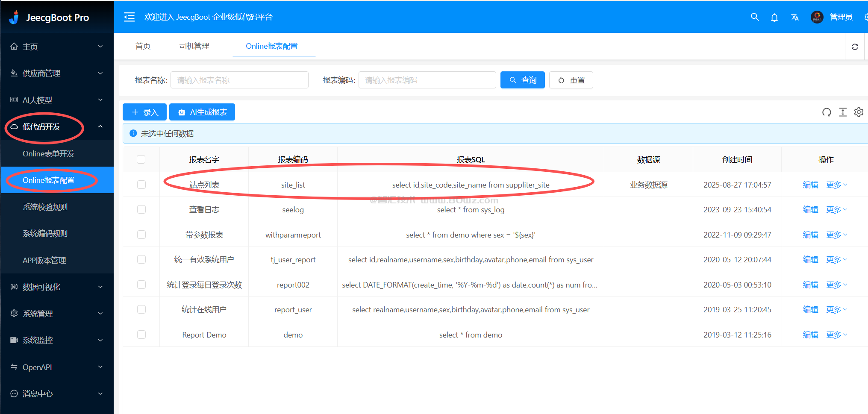Viewport: 868px width, 414px height.
Task: Refresh the current tab page icon
Action: click(855, 47)
